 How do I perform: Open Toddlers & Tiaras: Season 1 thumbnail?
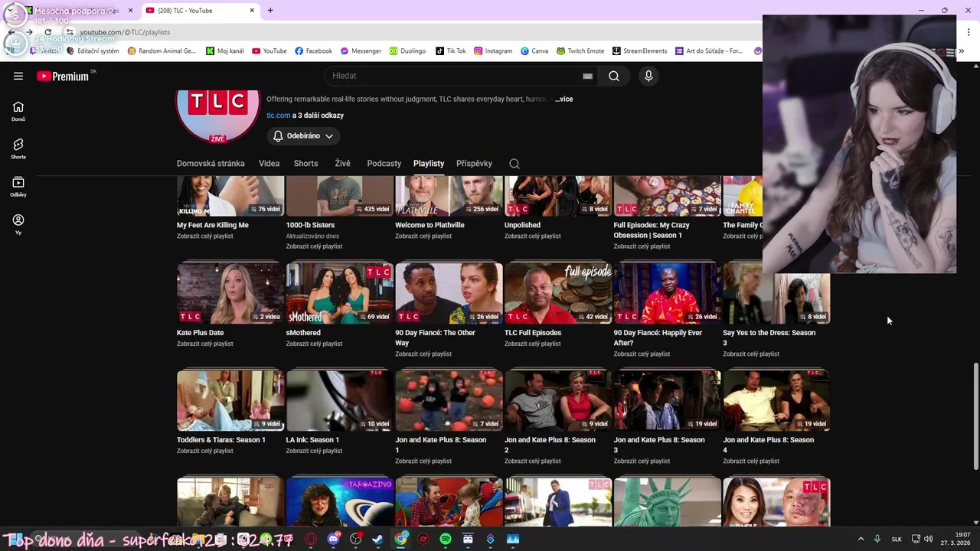click(230, 400)
